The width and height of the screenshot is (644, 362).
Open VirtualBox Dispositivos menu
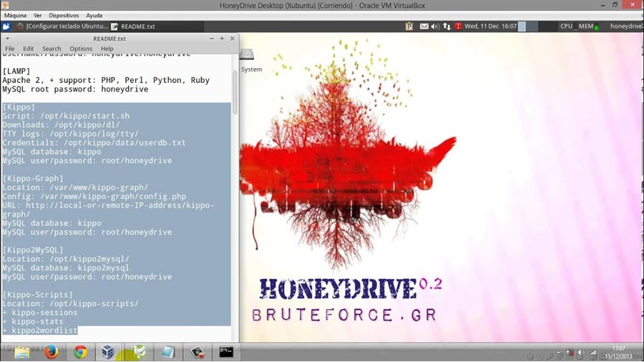(64, 15)
